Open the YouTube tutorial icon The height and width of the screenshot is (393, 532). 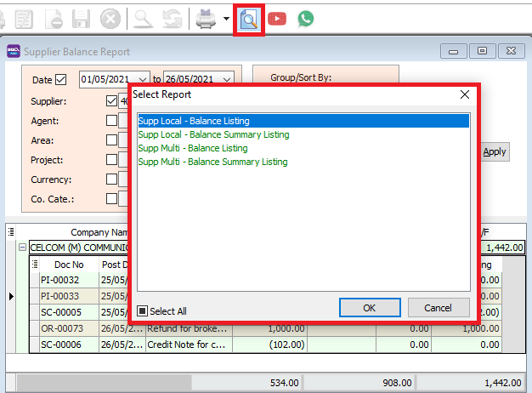coord(277,18)
